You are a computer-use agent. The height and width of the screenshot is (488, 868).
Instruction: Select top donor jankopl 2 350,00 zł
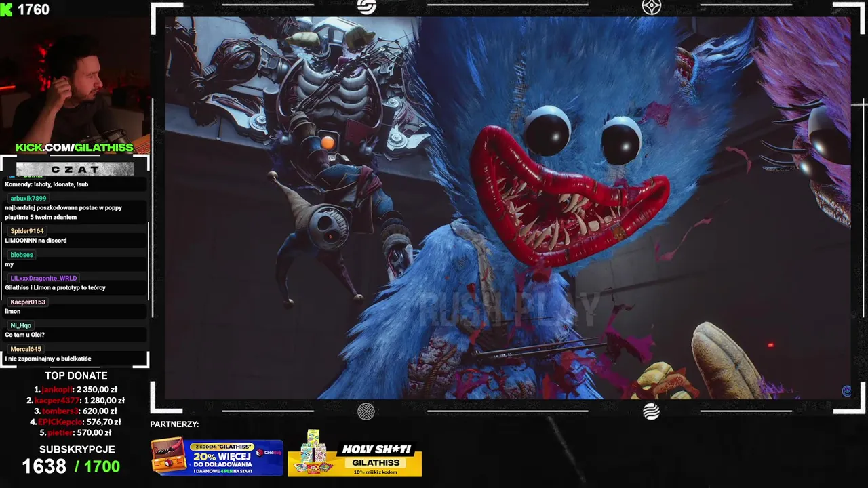pos(76,390)
